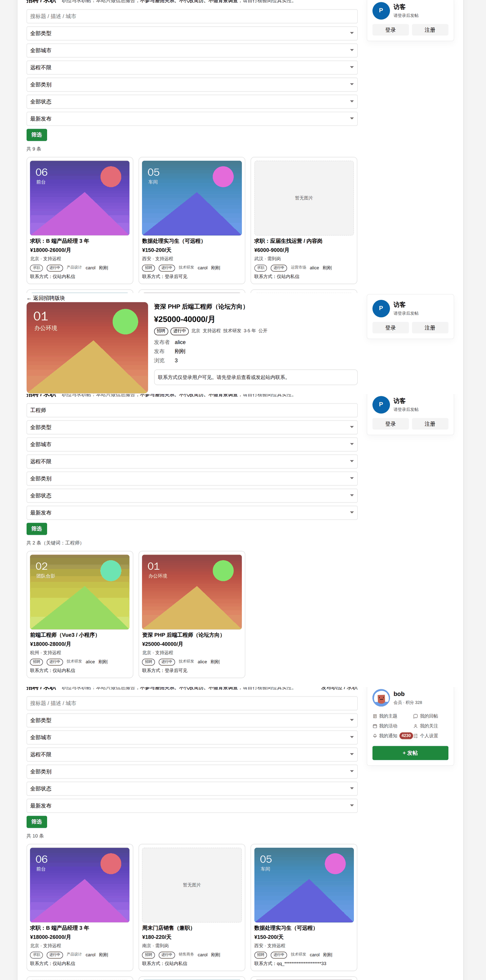Click the sliders icon for 个人设置

point(416,736)
